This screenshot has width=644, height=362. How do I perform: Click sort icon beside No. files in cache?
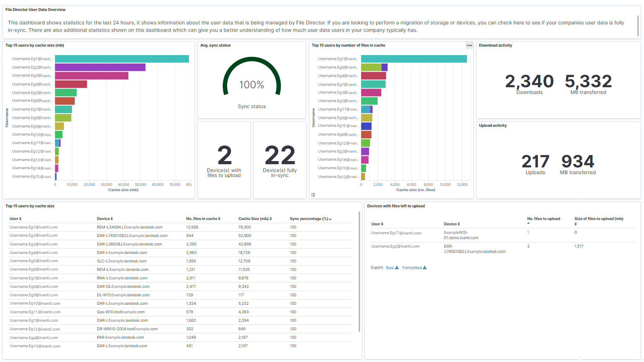[x=219, y=219]
